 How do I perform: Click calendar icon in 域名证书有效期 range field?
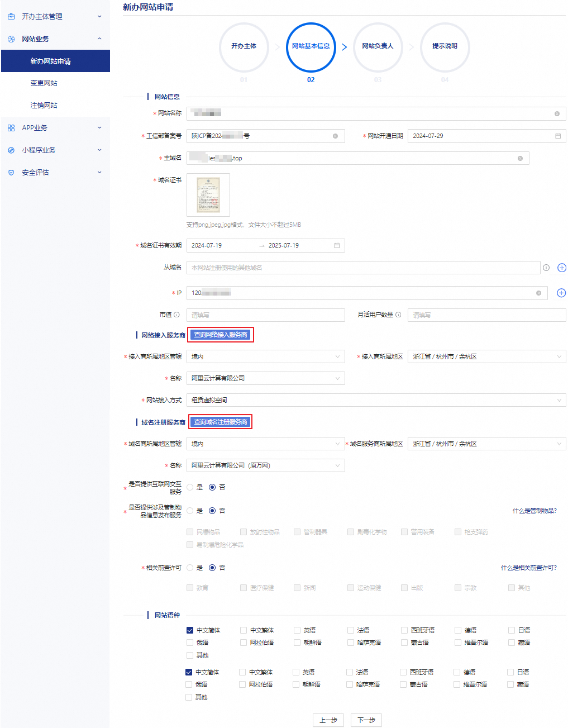337,246
